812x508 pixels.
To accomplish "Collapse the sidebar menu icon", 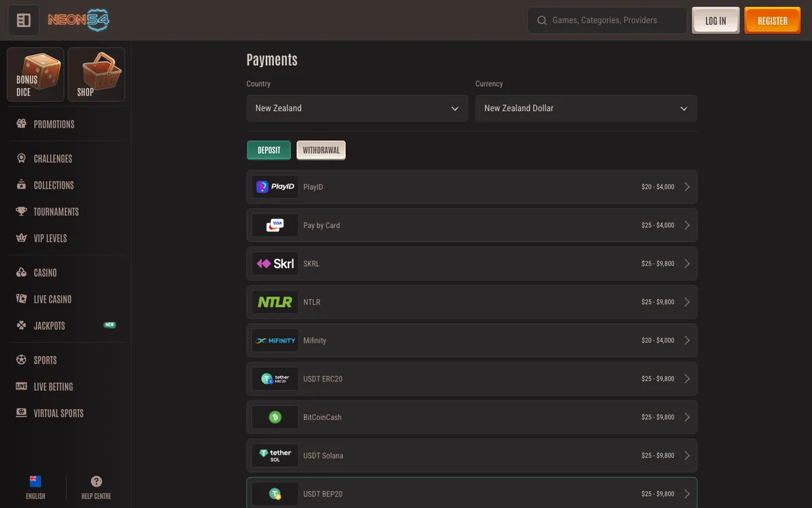I will (x=24, y=20).
